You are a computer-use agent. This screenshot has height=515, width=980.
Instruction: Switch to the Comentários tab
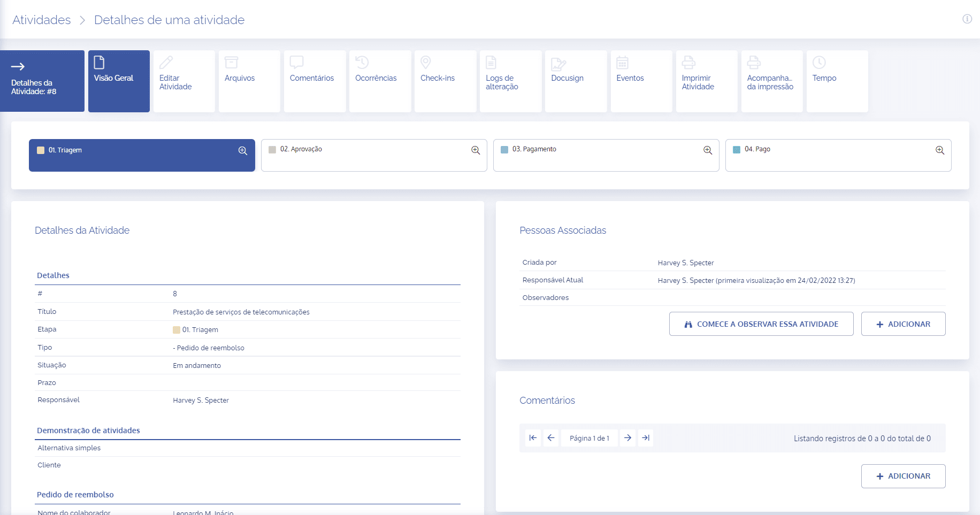pyautogui.click(x=315, y=81)
